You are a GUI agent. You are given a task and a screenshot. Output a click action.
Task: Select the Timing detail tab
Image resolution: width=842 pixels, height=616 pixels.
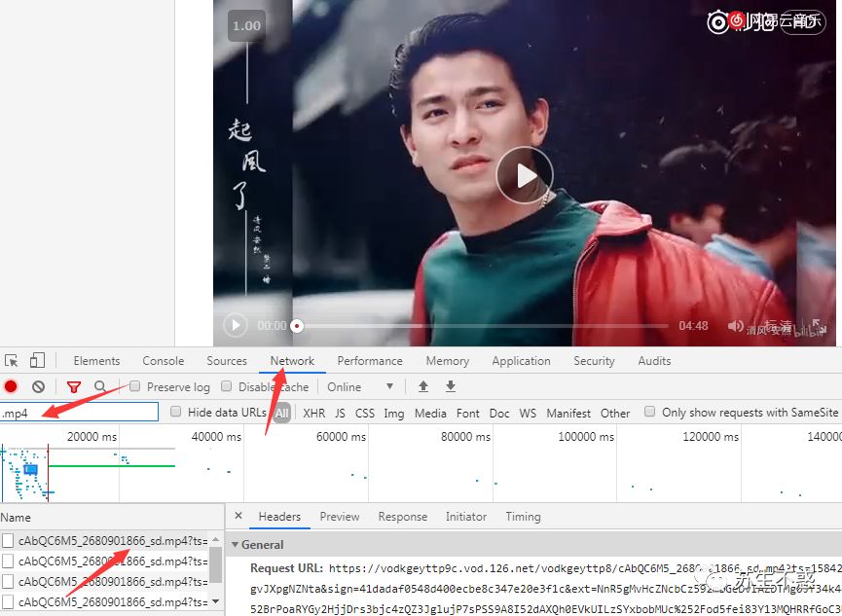pyautogui.click(x=523, y=517)
